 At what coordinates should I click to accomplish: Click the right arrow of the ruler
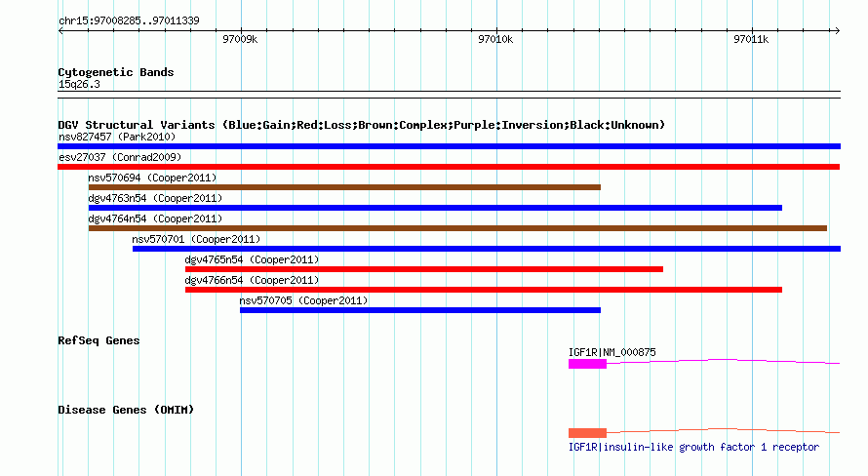837,31
